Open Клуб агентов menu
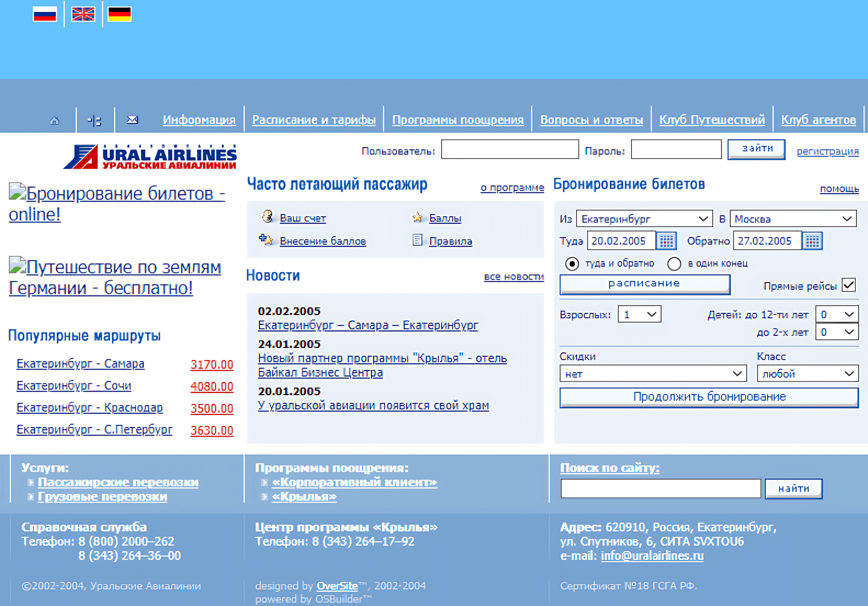Image resolution: width=868 pixels, height=606 pixels. tap(818, 120)
